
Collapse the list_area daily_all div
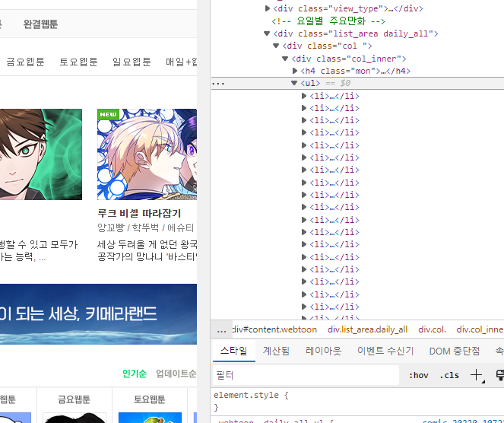267,33
